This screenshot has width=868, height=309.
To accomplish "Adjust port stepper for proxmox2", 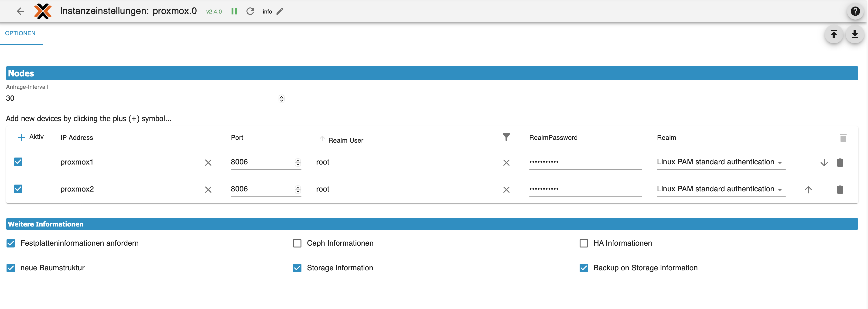I will pyautogui.click(x=297, y=189).
